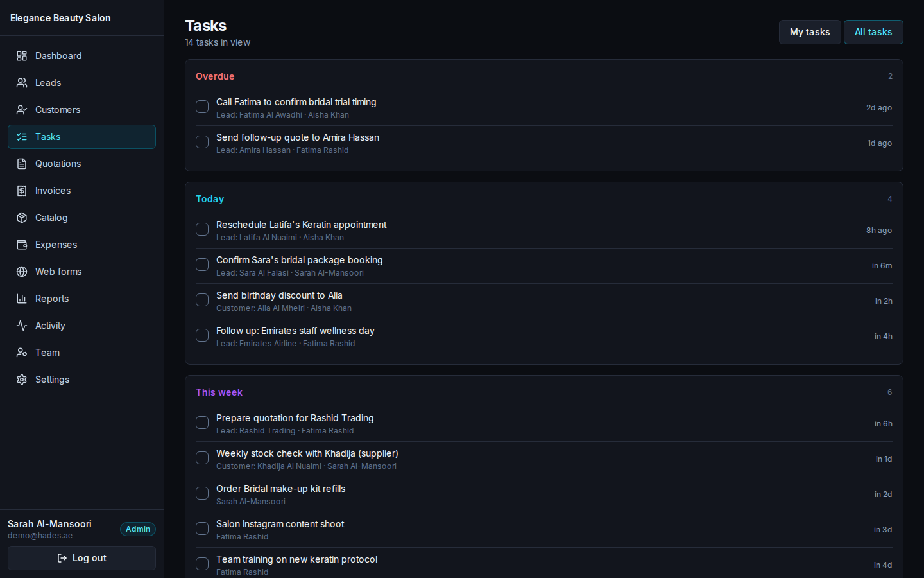The height and width of the screenshot is (578, 924).
Task: Click the Log out button
Action: 81,558
